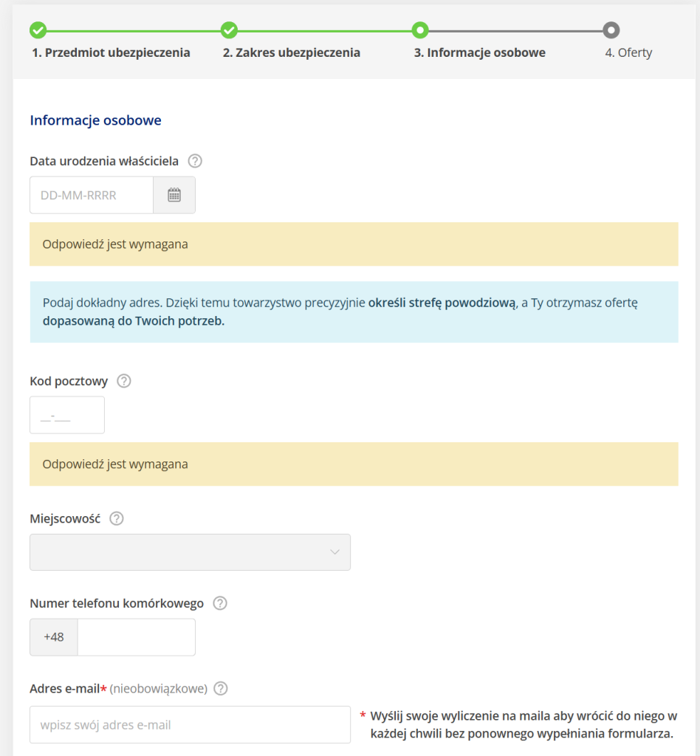This screenshot has height=756, width=700.
Task: Click help icon beside Data urodzenia właściciela
Action: coord(195,161)
